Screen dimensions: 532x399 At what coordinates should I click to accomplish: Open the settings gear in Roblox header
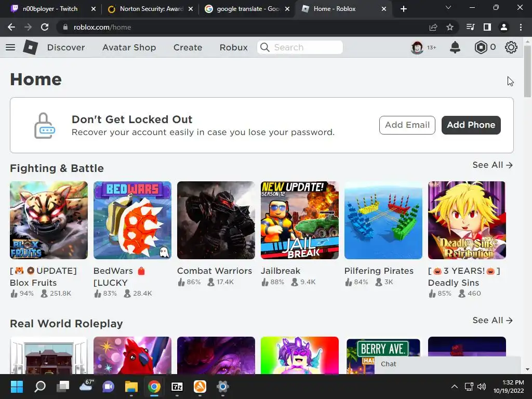511,47
